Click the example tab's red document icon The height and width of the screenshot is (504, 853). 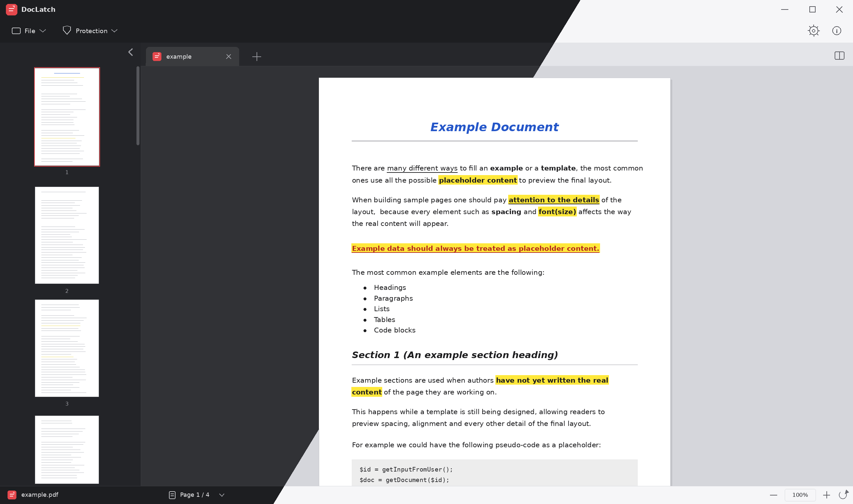[x=157, y=56]
